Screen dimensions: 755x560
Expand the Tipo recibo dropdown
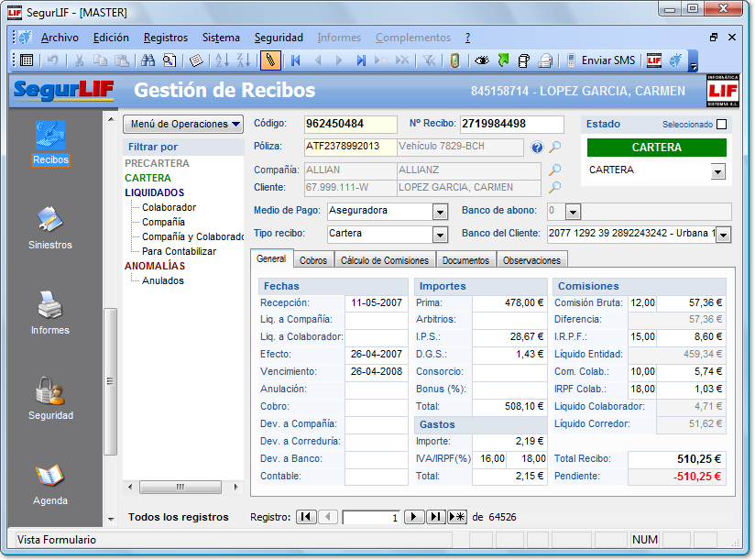[x=438, y=234]
